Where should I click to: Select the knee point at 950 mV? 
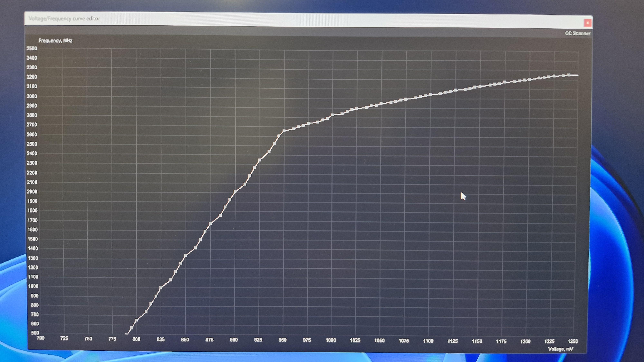pyautogui.click(x=284, y=131)
